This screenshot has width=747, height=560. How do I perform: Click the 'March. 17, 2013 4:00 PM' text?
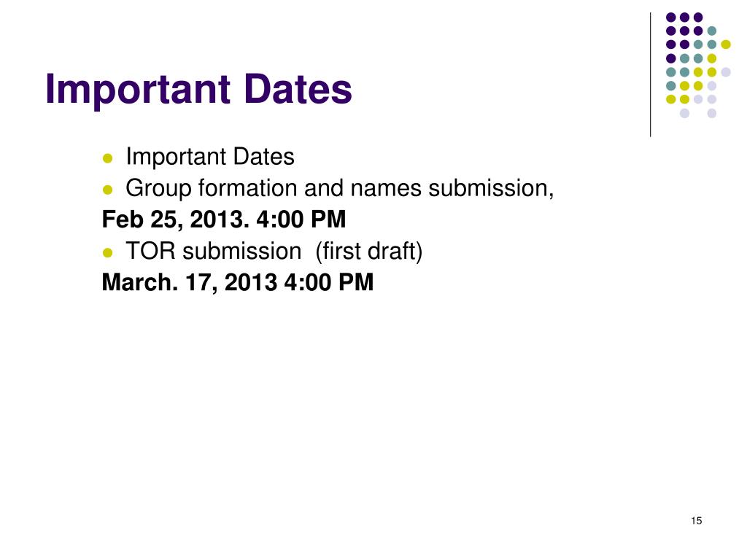click(238, 282)
